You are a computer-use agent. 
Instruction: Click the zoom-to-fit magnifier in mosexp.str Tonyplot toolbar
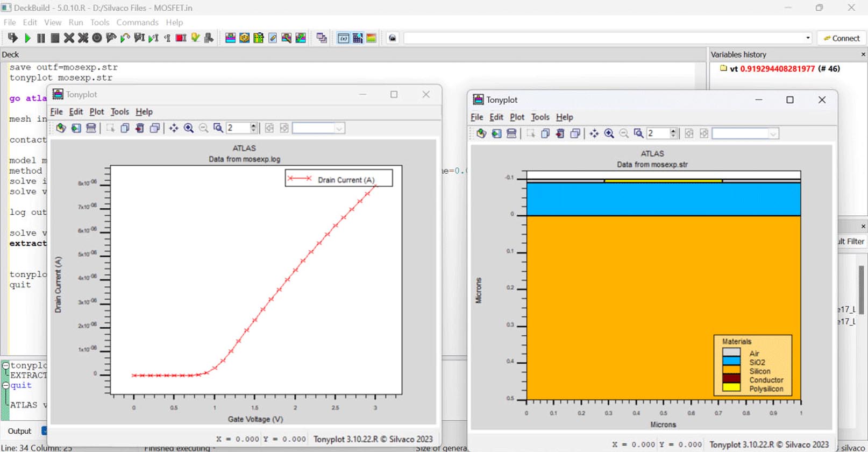[x=638, y=133]
